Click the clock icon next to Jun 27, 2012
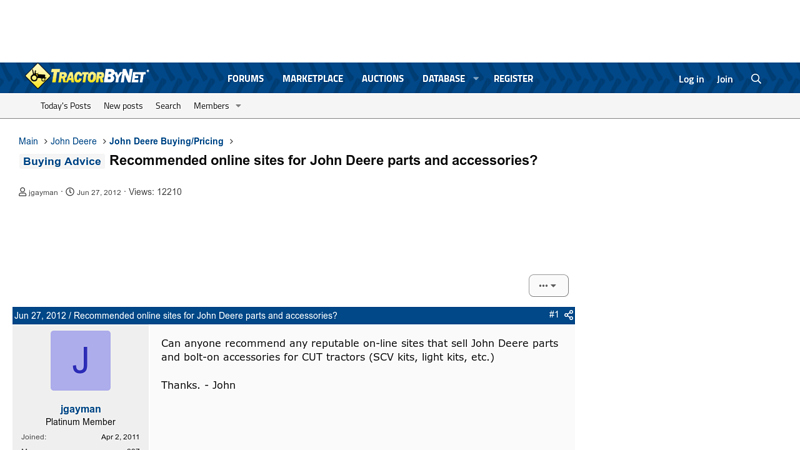 click(x=70, y=192)
